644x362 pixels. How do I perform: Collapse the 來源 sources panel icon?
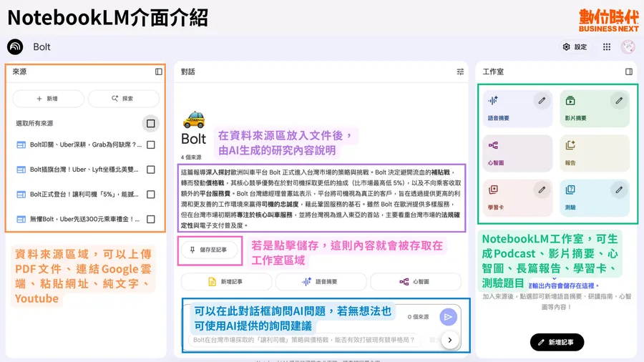pos(159,72)
